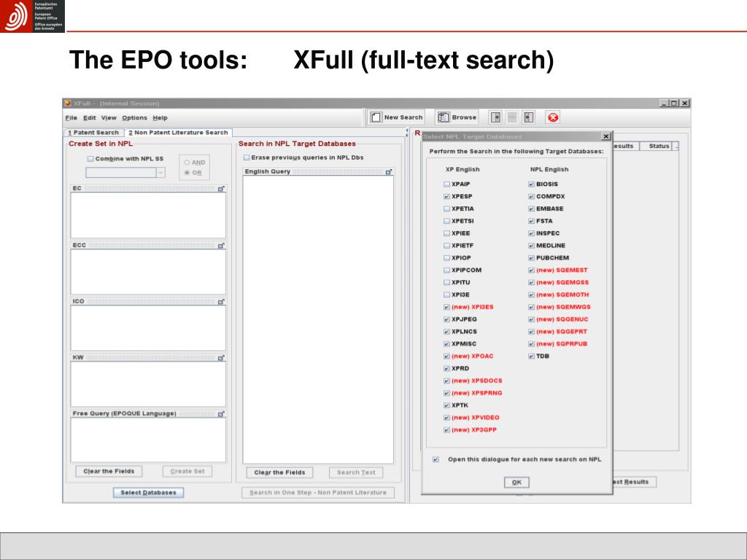Expand the EC field with its corner icon
The width and height of the screenshot is (747, 560).
(221, 189)
